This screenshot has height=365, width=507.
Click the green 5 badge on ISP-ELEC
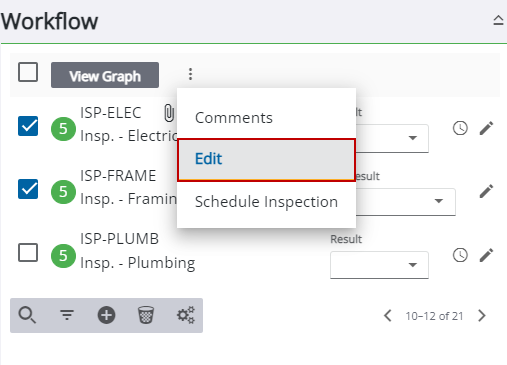[63, 129]
